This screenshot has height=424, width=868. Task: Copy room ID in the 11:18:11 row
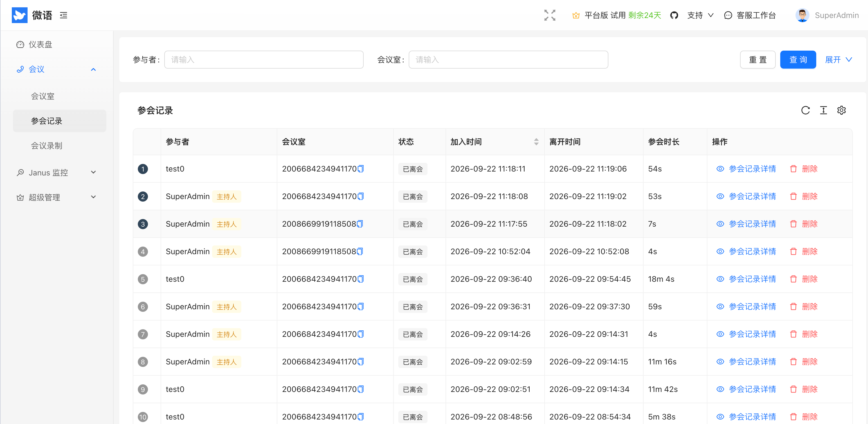pos(361,169)
